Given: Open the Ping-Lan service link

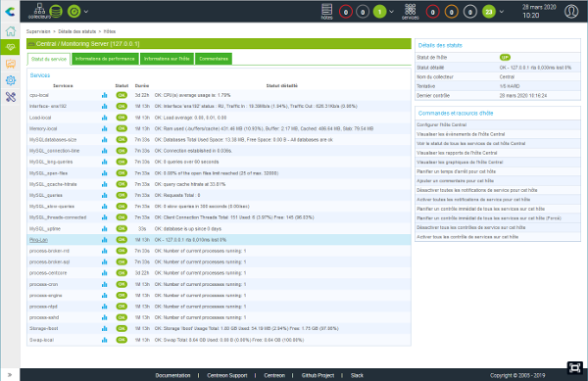Looking at the screenshot, I should coord(38,240).
